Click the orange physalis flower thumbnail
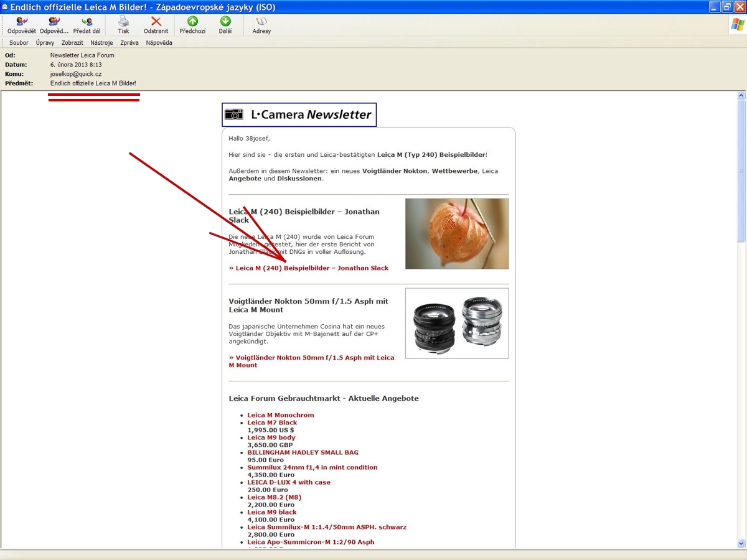747x560 pixels. [457, 234]
